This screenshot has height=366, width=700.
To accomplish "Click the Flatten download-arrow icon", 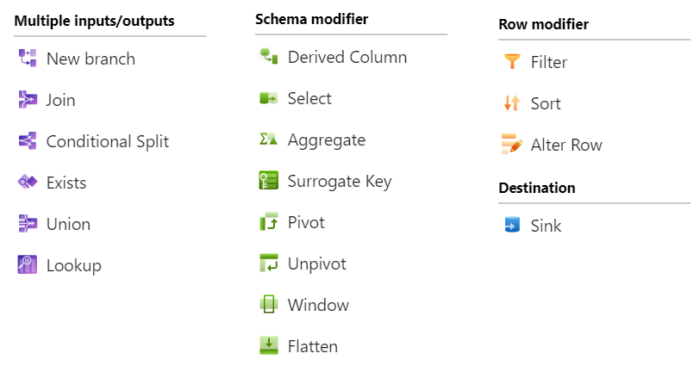I will (269, 345).
